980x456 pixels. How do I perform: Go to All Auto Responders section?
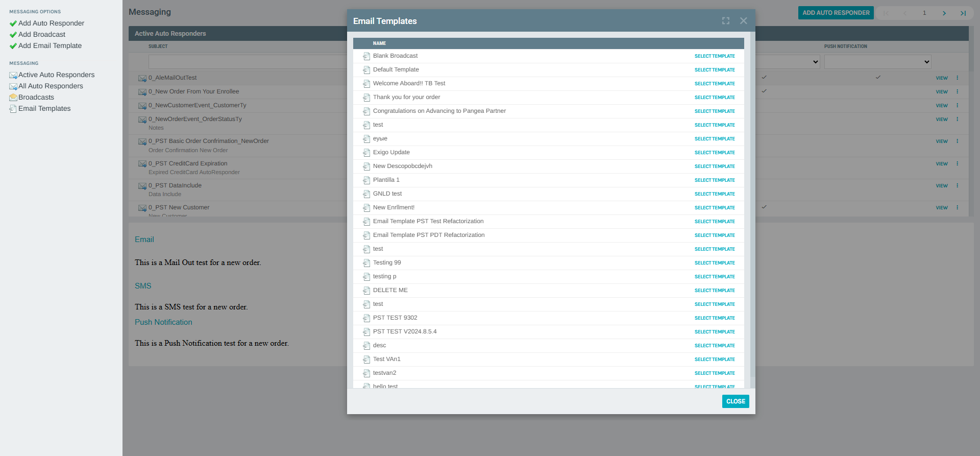click(51, 86)
